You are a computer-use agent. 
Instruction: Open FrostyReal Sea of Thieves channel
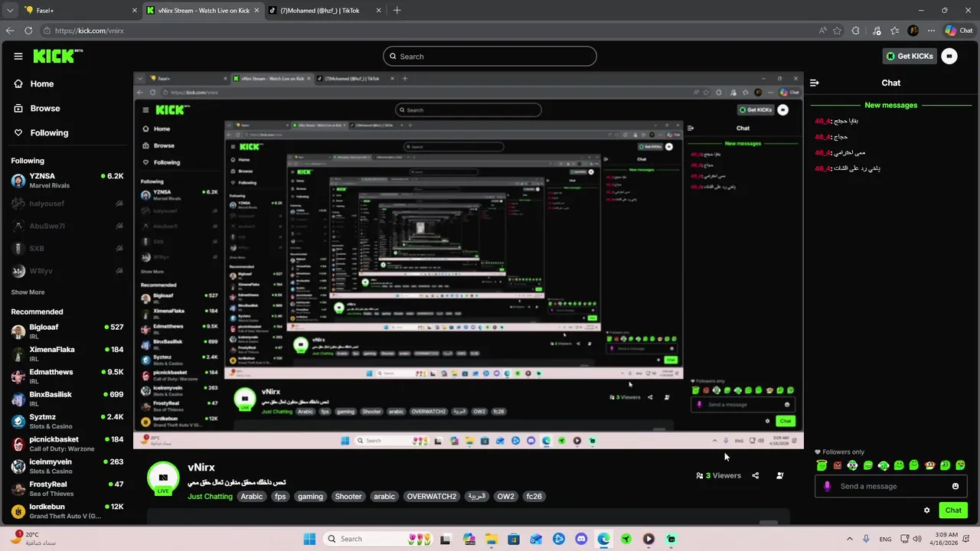tap(67, 489)
